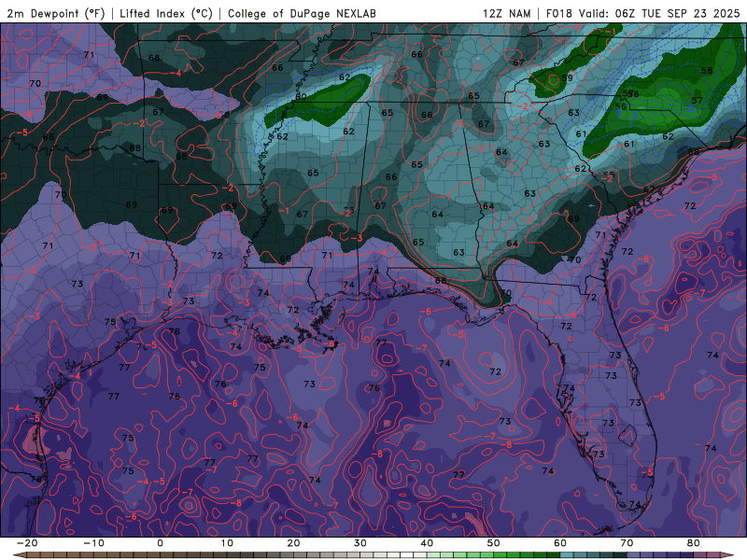Click the 60 label on the color scale

[560, 543]
